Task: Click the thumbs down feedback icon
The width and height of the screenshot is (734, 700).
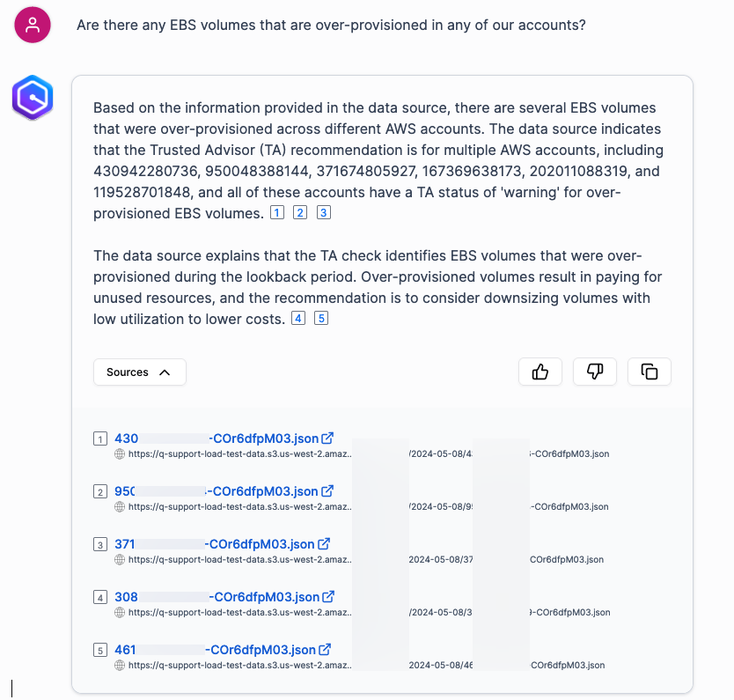Action: (594, 372)
